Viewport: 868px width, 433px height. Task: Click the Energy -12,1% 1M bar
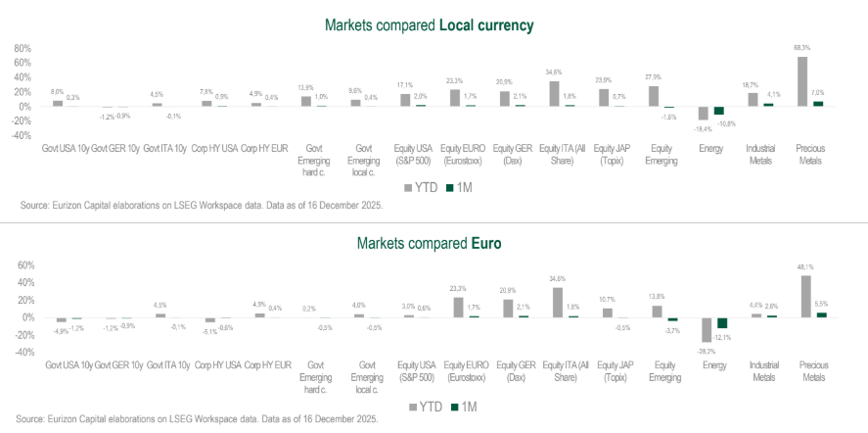(x=722, y=322)
